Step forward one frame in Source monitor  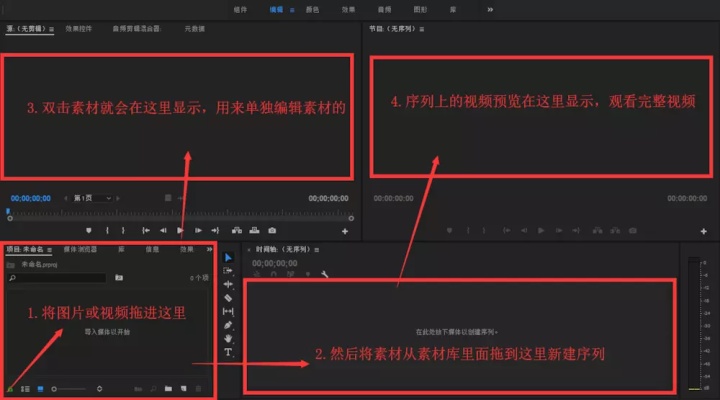click(x=198, y=231)
